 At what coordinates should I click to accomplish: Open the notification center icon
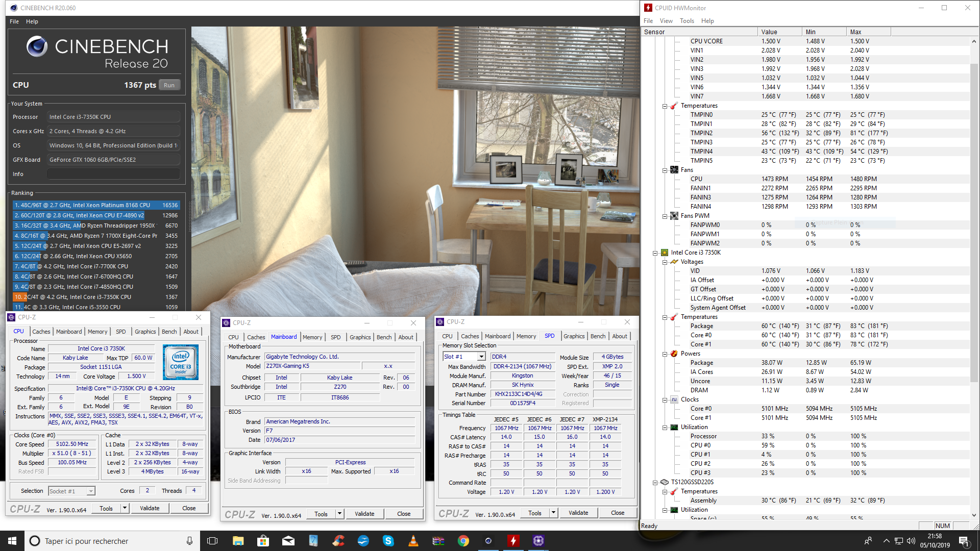pos(964,541)
